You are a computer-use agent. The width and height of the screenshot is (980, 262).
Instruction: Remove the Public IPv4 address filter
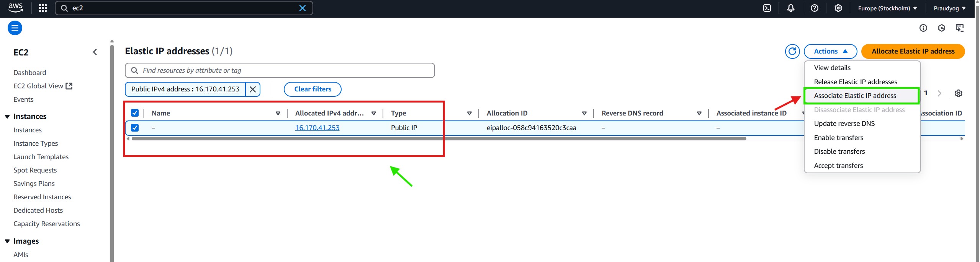coord(253,89)
